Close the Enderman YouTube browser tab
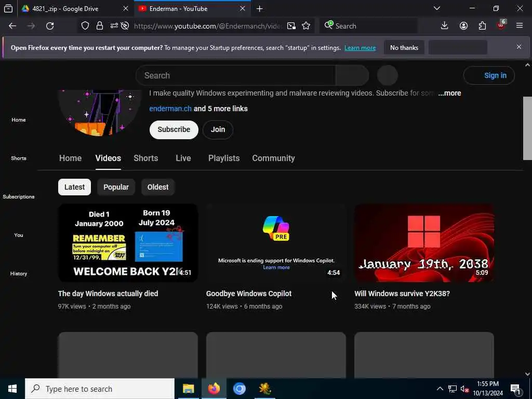 pyautogui.click(x=243, y=9)
